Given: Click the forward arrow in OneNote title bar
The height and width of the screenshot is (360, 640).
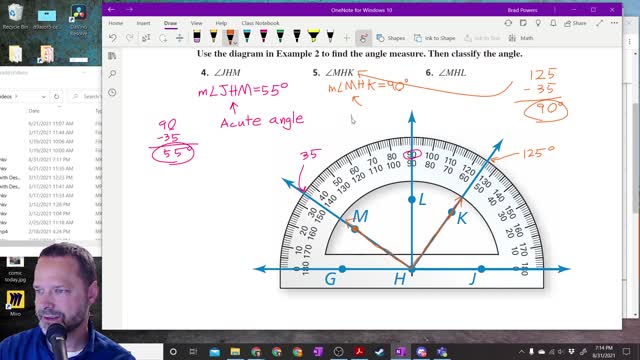Looking at the screenshot, I should click(x=129, y=10).
